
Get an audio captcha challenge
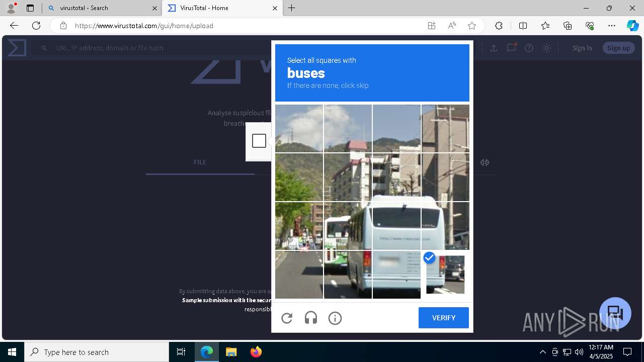311,318
